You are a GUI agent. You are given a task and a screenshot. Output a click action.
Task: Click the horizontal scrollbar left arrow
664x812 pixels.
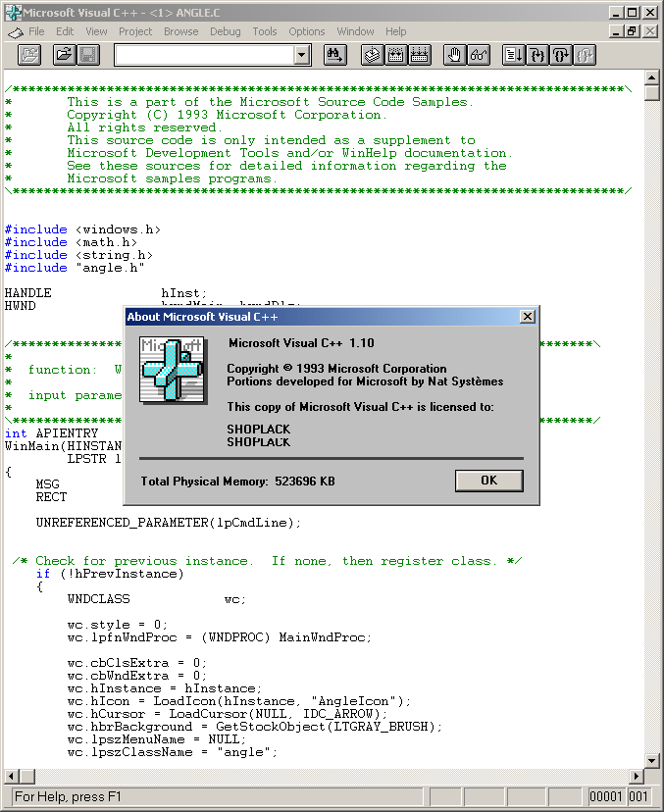point(11,776)
